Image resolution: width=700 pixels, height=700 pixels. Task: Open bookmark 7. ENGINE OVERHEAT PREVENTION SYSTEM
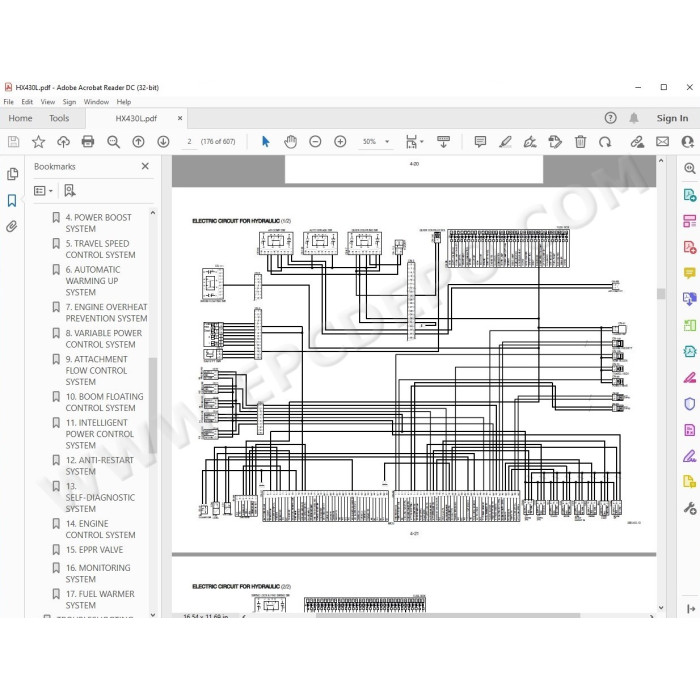point(106,312)
